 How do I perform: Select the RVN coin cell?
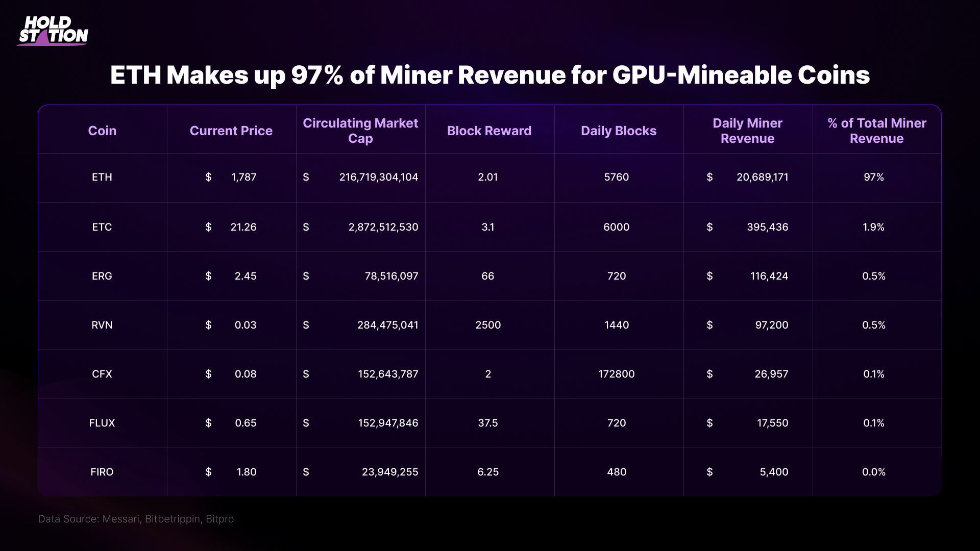[102, 325]
